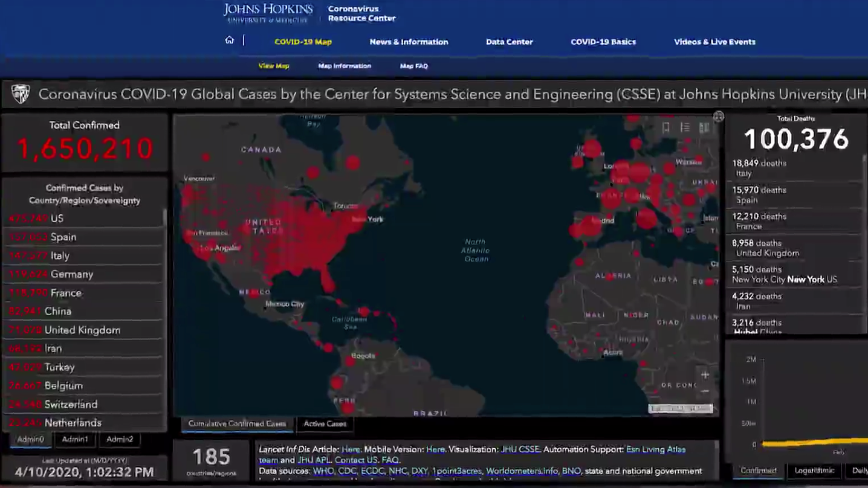Switch to the Active Cases tab
868x488 pixels.
325,424
